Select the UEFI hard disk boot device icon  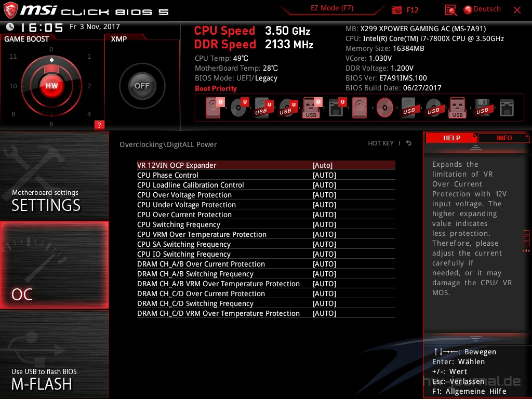coord(215,108)
